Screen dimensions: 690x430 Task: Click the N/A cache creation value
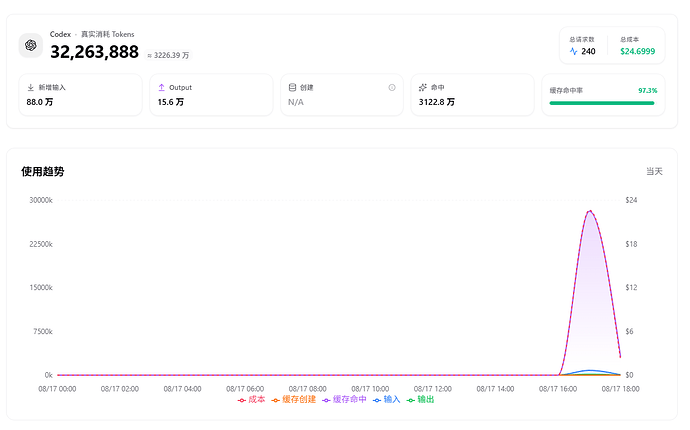(x=296, y=102)
